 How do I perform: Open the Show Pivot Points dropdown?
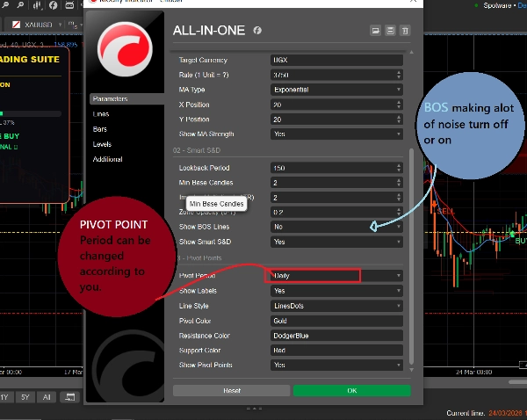coord(336,365)
